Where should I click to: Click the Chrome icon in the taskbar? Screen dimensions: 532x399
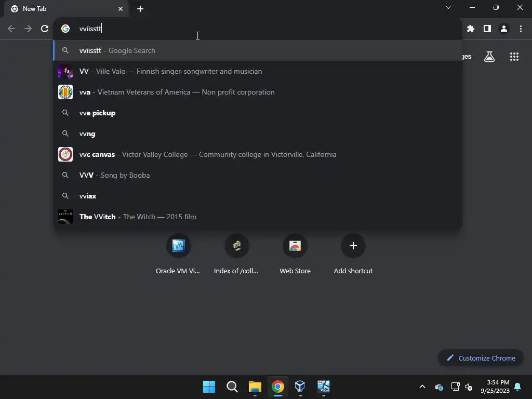click(x=277, y=387)
